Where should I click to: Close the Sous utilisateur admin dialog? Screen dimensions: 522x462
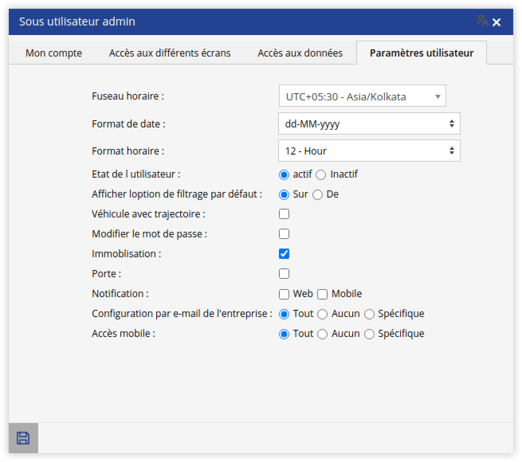coord(496,22)
